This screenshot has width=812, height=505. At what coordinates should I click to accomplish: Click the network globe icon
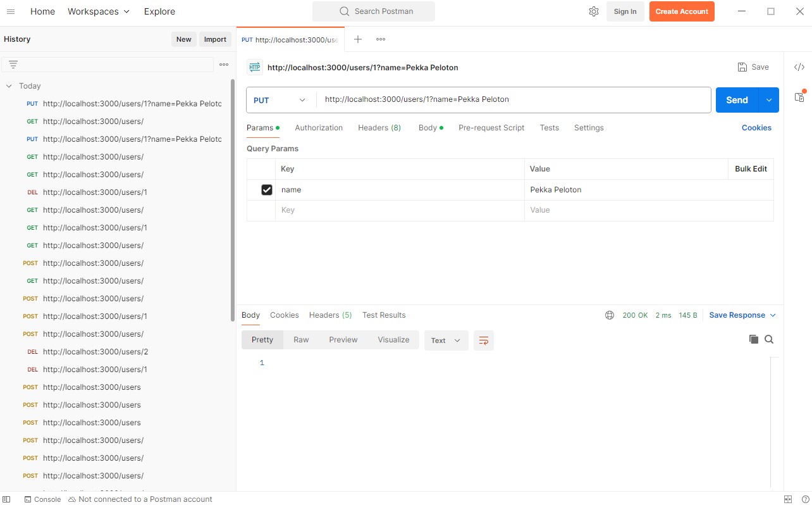(610, 315)
